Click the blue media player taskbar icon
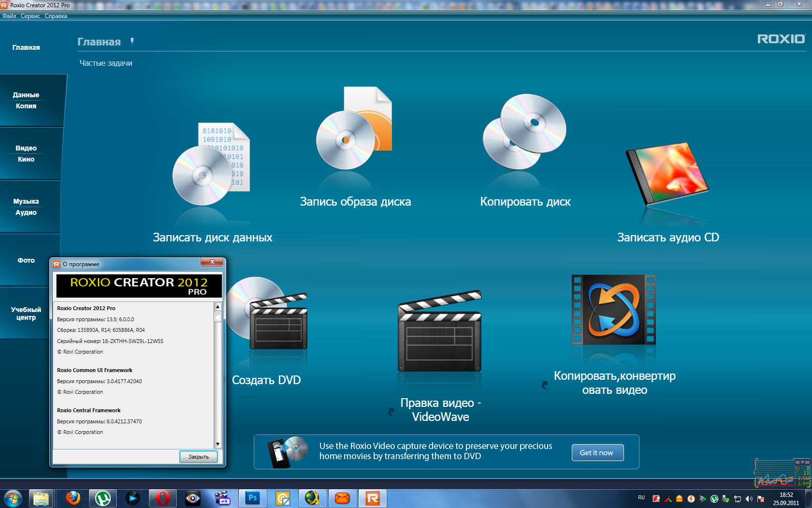This screenshot has height=508, width=812. [133, 498]
